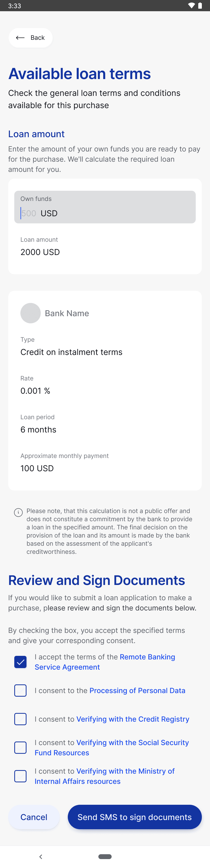Tap the Back arrow icon
The height and width of the screenshot is (868, 210).
tap(20, 38)
